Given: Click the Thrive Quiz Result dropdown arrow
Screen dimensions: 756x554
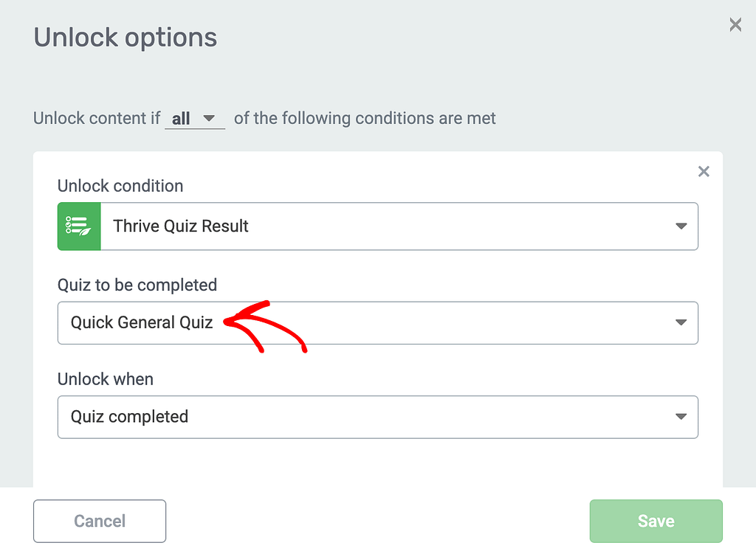Looking at the screenshot, I should [x=681, y=226].
